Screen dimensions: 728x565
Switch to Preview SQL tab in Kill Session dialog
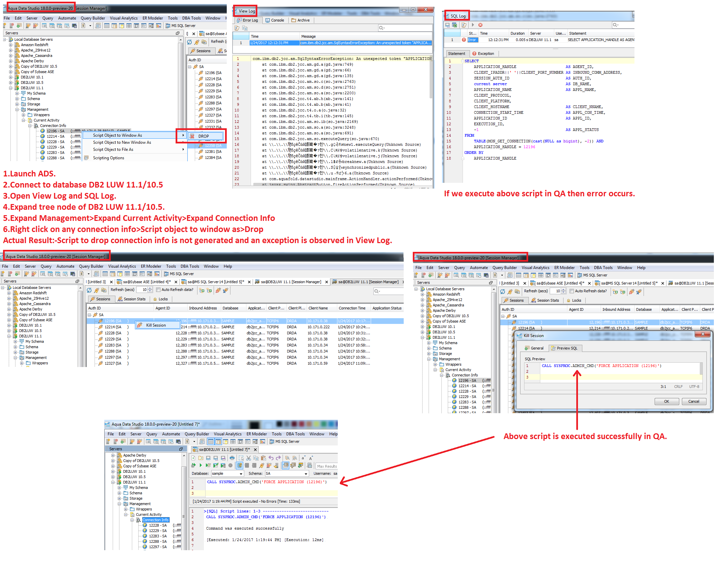click(566, 348)
